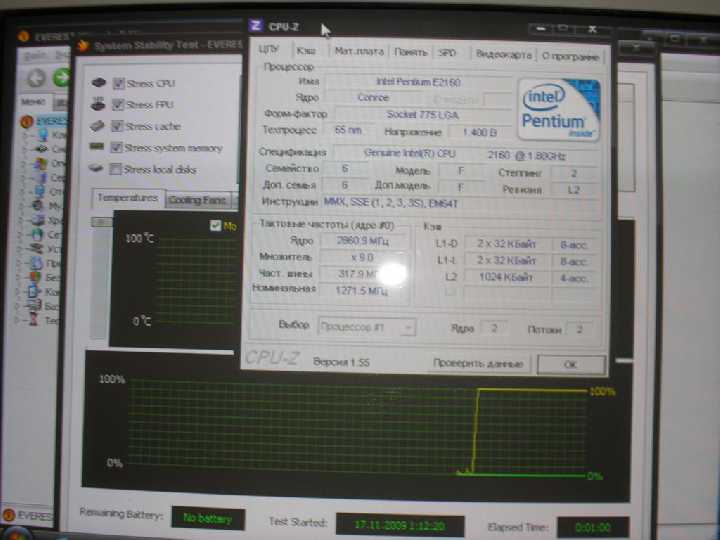Image resolution: width=720 pixels, height=540 pixels.
Task: Click the yellow CPU usage line in lower graph
Action: click(533, 390)
